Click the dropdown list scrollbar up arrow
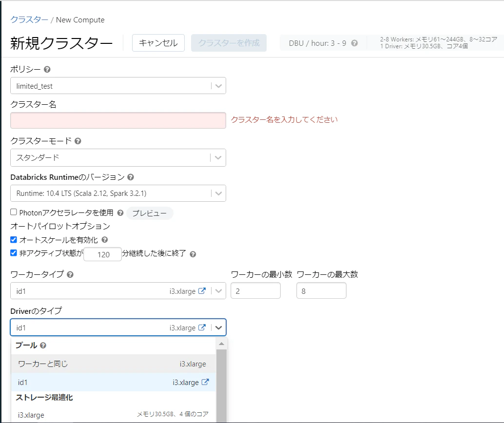Screen dimensions: 504x423 click(221, 344)
